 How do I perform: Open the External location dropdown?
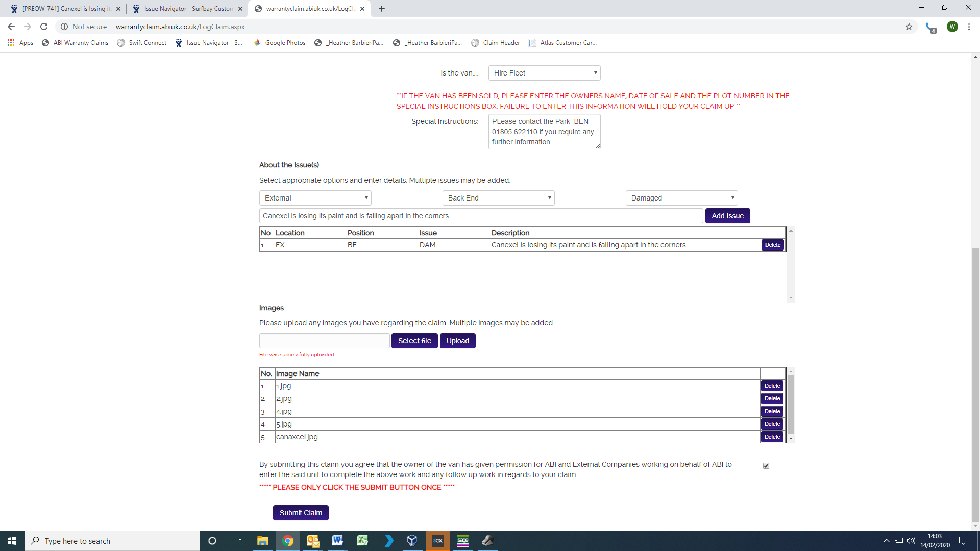[x=315, y=198]
